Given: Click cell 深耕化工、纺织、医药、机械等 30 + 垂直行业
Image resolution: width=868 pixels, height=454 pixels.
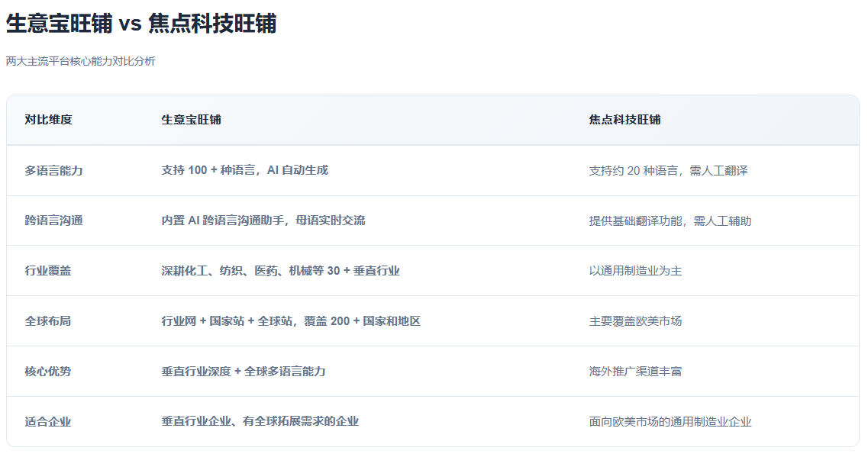Looking at the screenshot, I should click(x=280, y=271).
